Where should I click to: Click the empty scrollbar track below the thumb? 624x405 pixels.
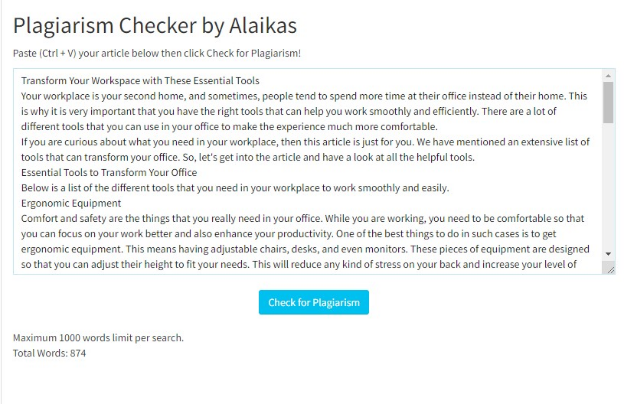click(608, 190)
